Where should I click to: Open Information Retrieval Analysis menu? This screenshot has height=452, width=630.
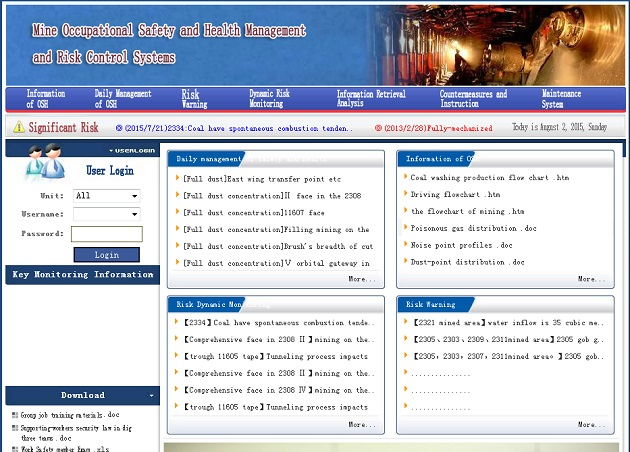(371, 99)
